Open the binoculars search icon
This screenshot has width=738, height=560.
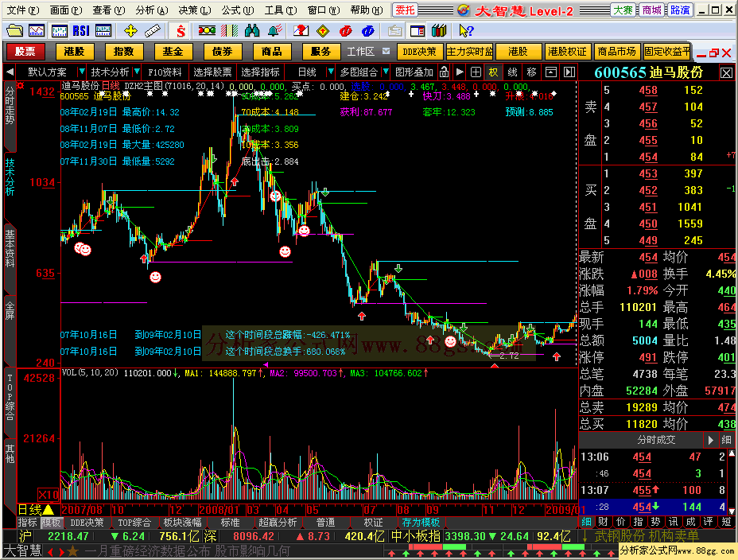click(x=252, y=31)
